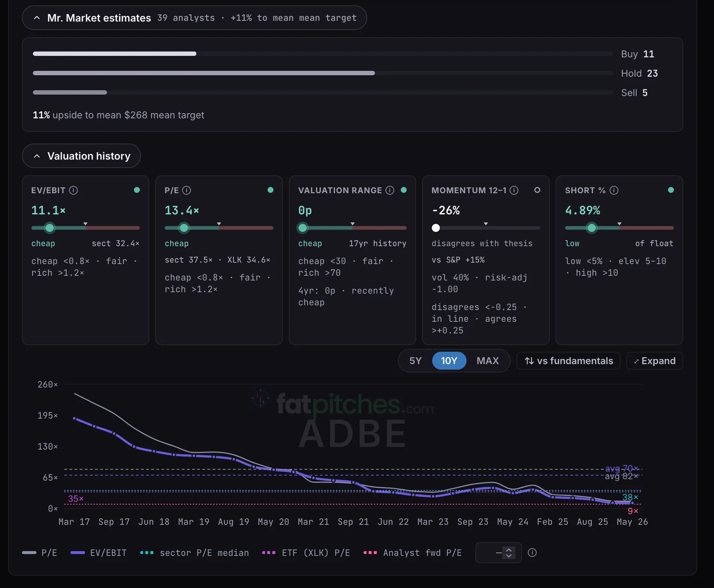Toggle ETF (XLK) P/E legend item
The image size is (714, 588).
(306, 553)
